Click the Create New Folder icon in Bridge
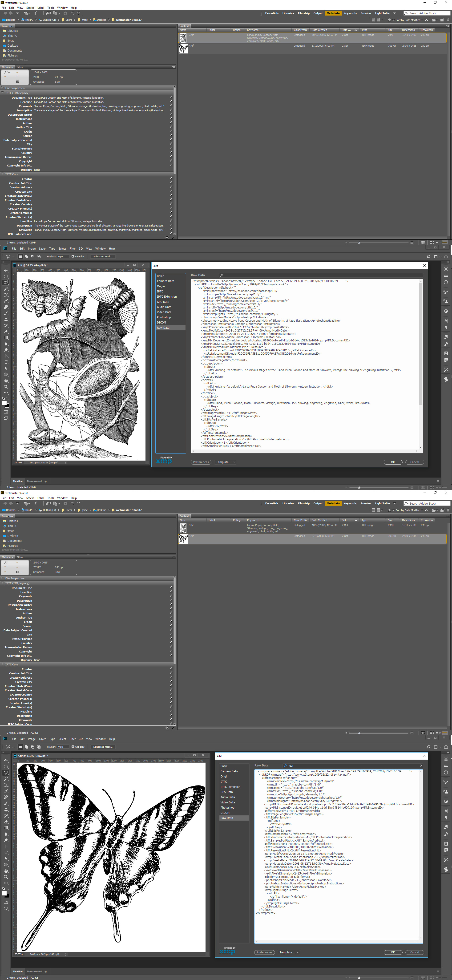Viewport: 452px width, 980px height. point(442,20)
